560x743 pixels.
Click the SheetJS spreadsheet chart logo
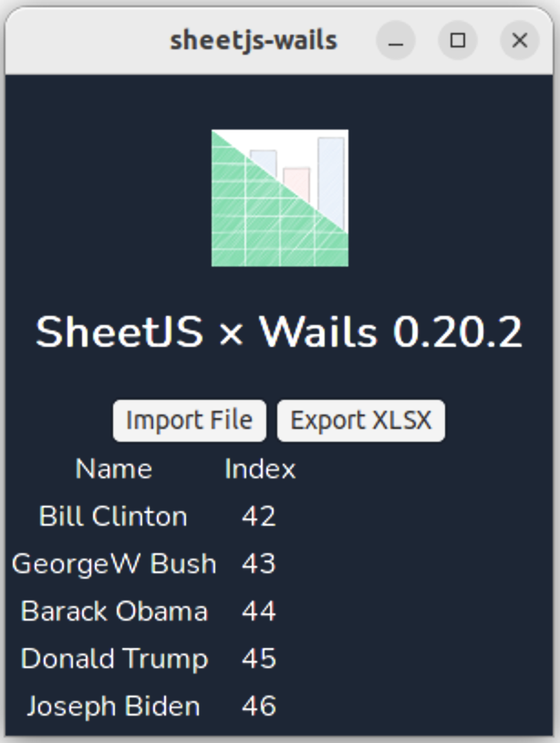pyautogui.click(x=280, y=198)
